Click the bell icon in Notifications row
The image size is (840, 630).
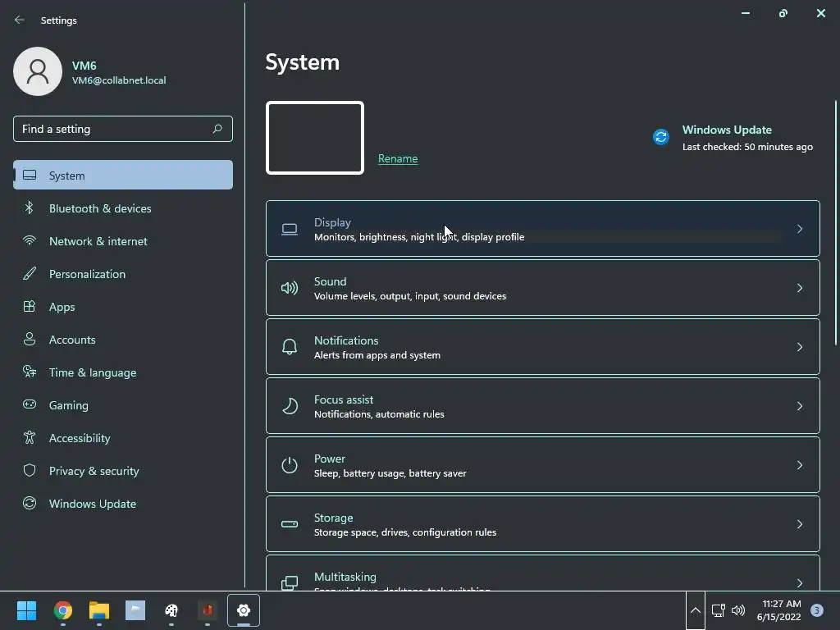click(290, 347)
